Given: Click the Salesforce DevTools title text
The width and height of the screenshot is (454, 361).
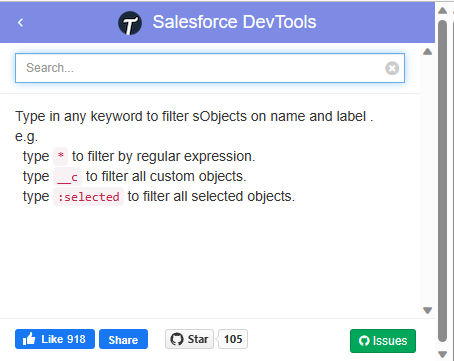Looking at the screenshot, I should [234, 22].
